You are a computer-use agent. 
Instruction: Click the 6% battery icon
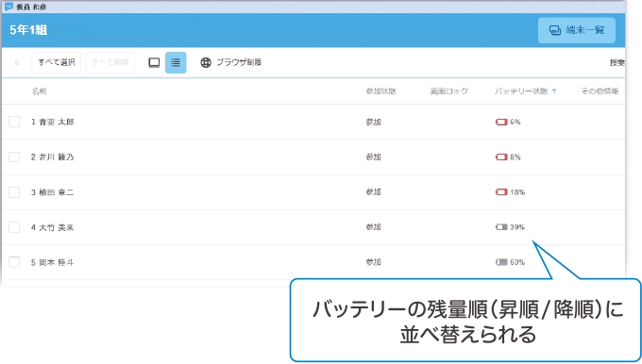(x=501, y=122)
